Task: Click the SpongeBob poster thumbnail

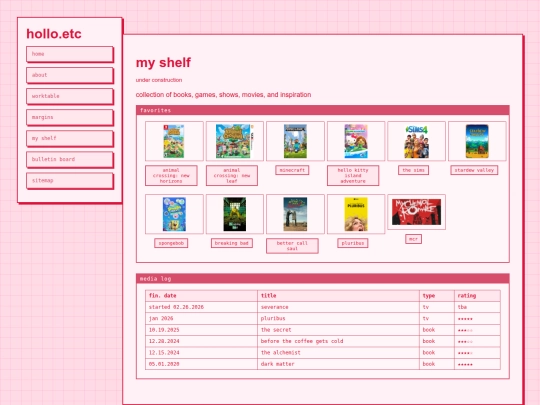Action: pyautogui.click(x=174, y=214)
